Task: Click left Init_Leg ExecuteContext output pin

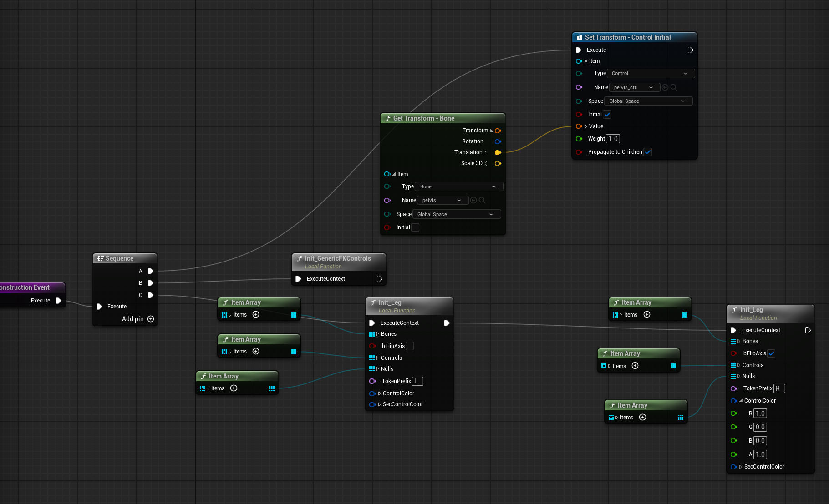Action: pos(447,323)
